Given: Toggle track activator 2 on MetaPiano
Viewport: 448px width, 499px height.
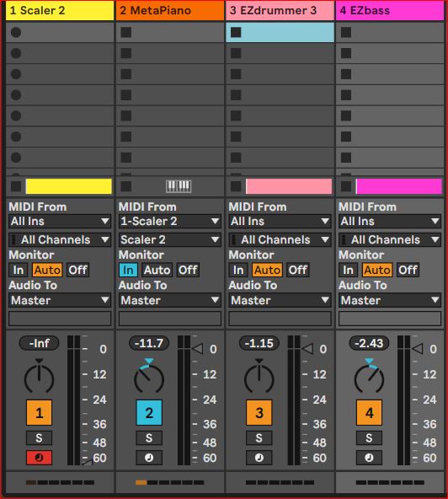Looking at the screenshot, I should tap(149, 413).
